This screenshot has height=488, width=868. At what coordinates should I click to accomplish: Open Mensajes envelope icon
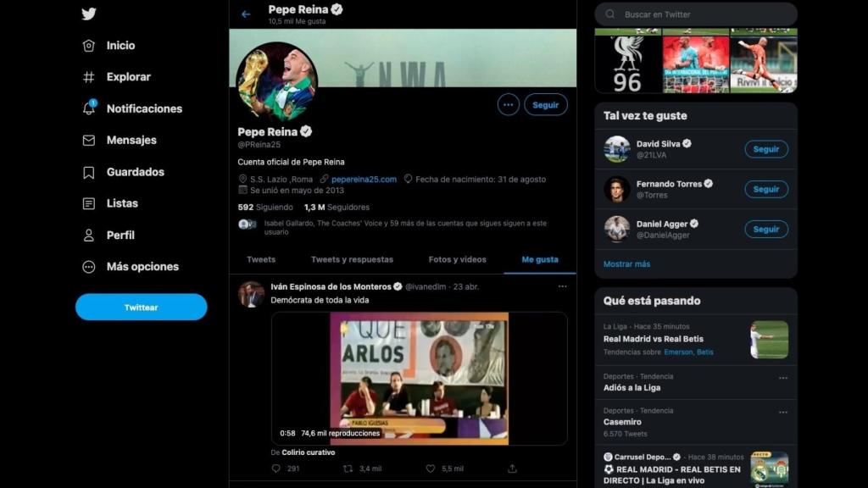pos(89,141)
